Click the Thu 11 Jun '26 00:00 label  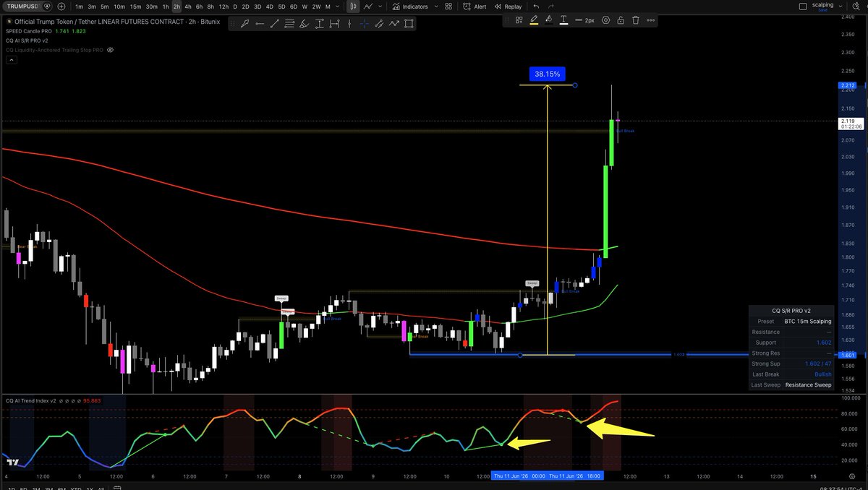[518, 476]
